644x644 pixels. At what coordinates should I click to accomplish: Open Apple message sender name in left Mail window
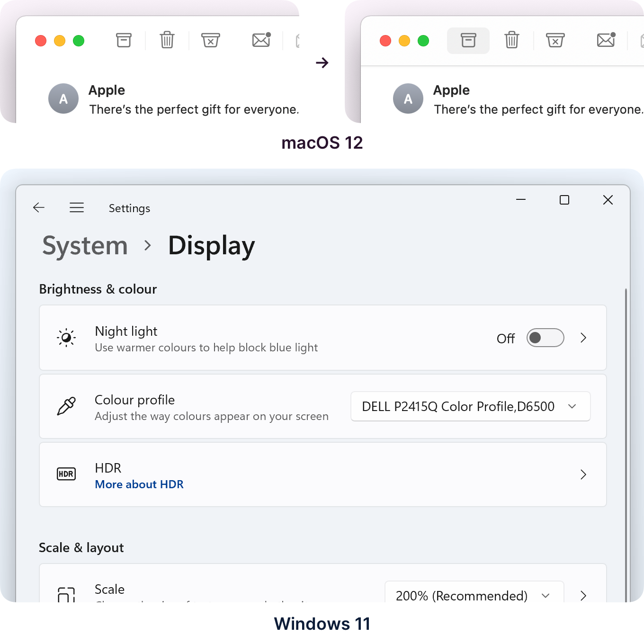point(107,90)
